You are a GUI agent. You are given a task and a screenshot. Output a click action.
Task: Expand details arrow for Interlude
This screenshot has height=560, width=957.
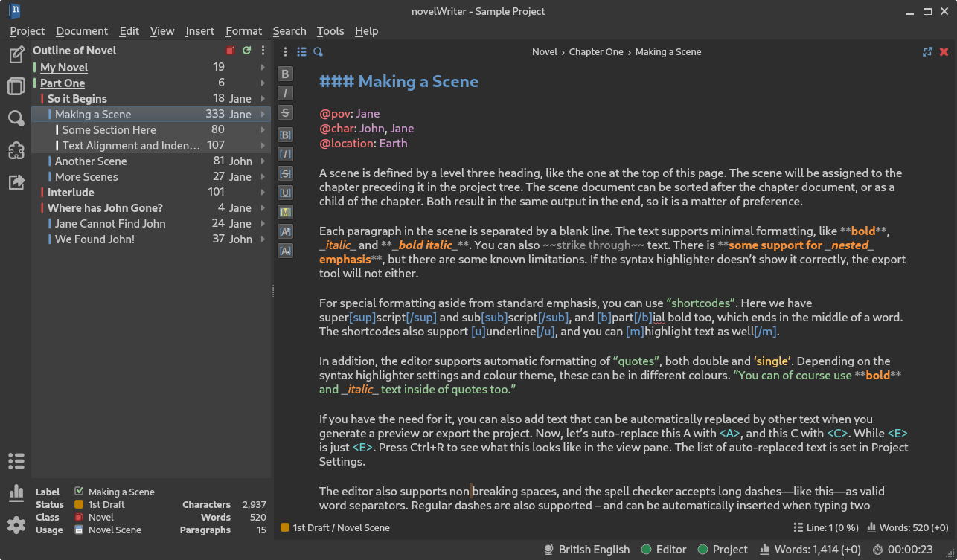(263, 192)
